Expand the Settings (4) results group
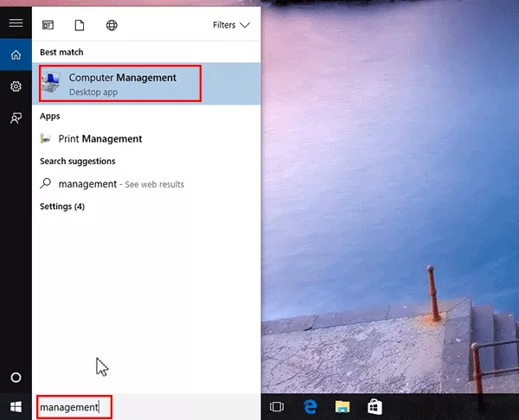This screenshot has height=420, width=519. (62, 207)
